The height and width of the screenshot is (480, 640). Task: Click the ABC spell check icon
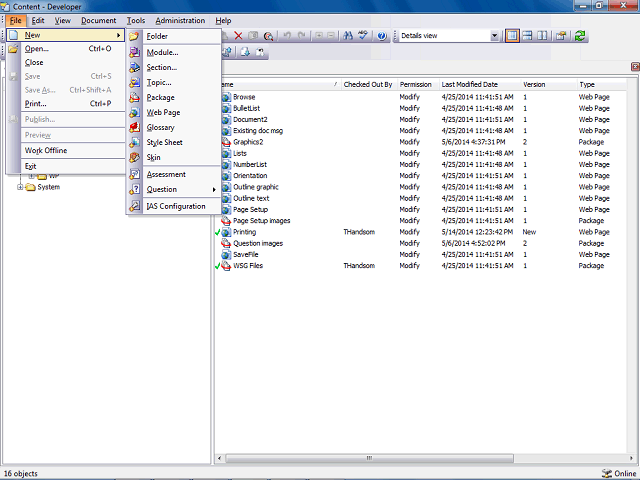[363, 36]
